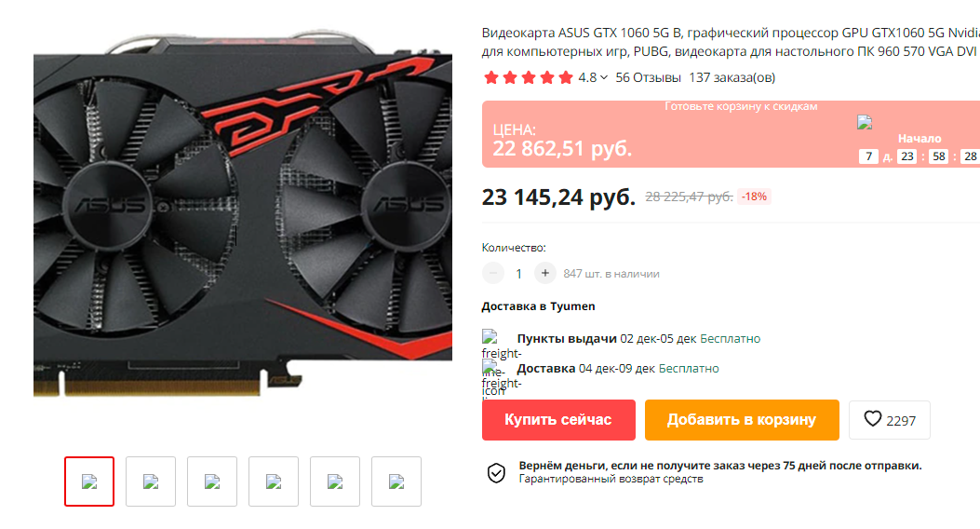The height and width of the screenshot is (529, 980).
Task: Open the 56 Отзывы reviews link
Action: tap(648, 77)
